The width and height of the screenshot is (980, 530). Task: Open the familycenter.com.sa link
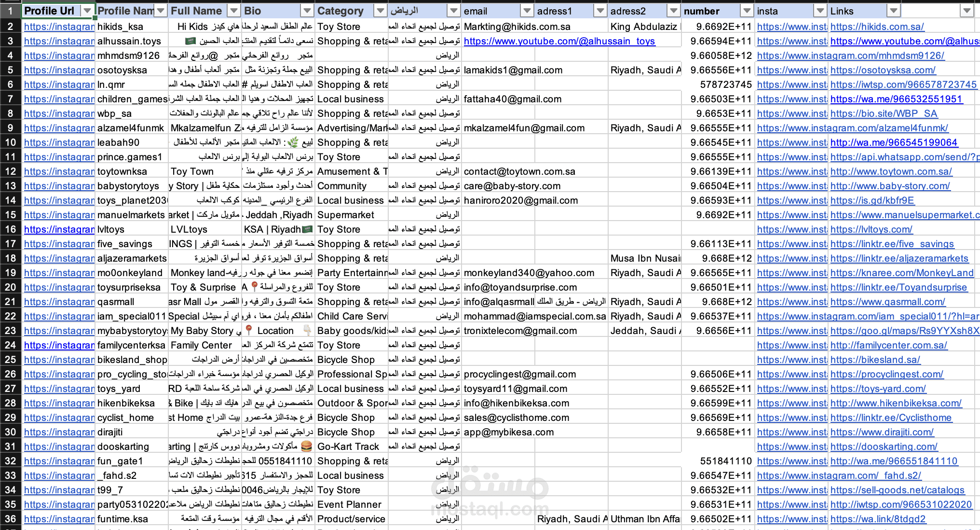click(889, 345)
